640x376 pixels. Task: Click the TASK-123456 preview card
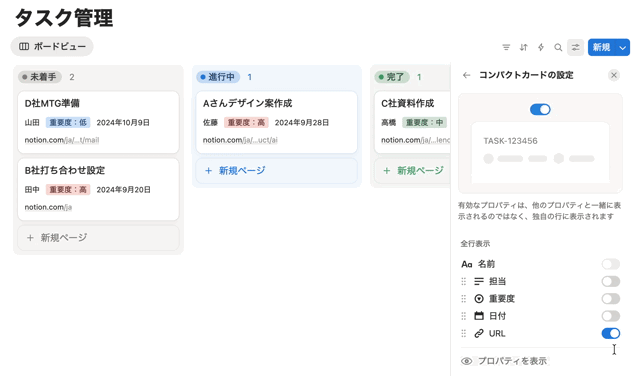(x=540, y=152)
